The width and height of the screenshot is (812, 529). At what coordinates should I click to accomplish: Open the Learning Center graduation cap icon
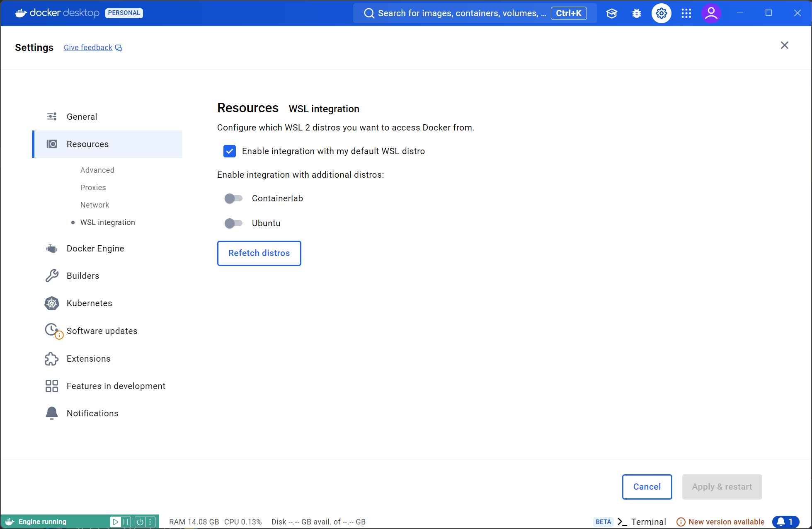pyautogui.click(x=611, y=13)
